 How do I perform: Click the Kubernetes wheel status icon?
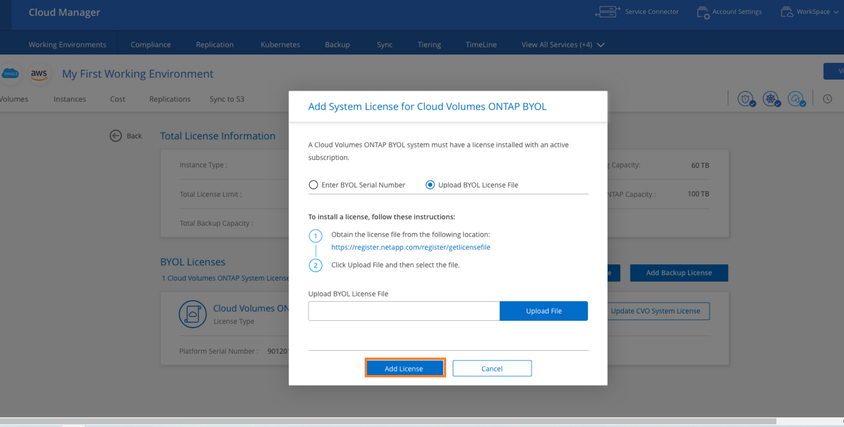pyautogui.click(x=771, y=99)
